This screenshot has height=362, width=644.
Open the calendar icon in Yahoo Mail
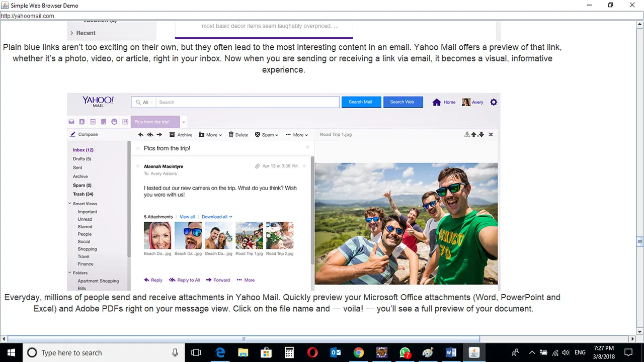(x=93, y=122)
